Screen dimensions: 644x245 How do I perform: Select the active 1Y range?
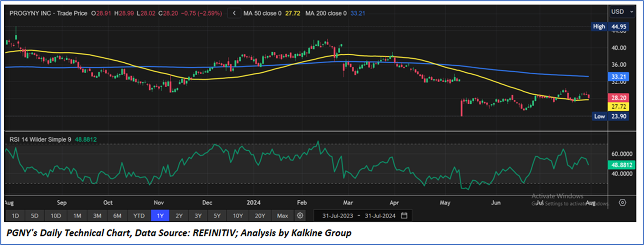click(160, 216)
